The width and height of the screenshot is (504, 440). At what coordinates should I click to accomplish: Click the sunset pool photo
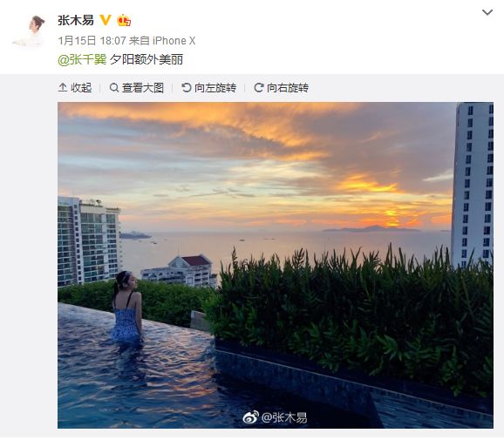(276, 265)
